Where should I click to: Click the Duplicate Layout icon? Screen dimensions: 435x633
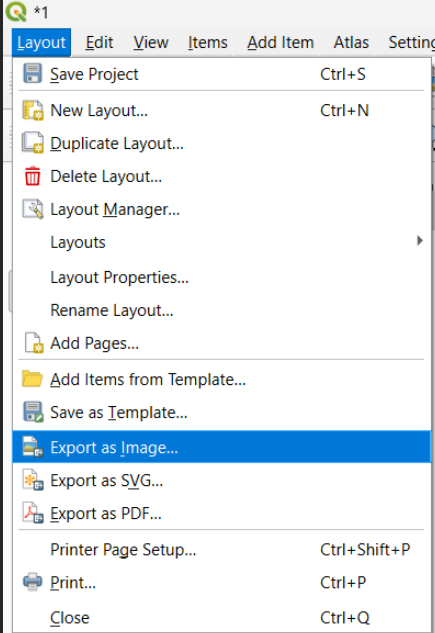[32, 143]
